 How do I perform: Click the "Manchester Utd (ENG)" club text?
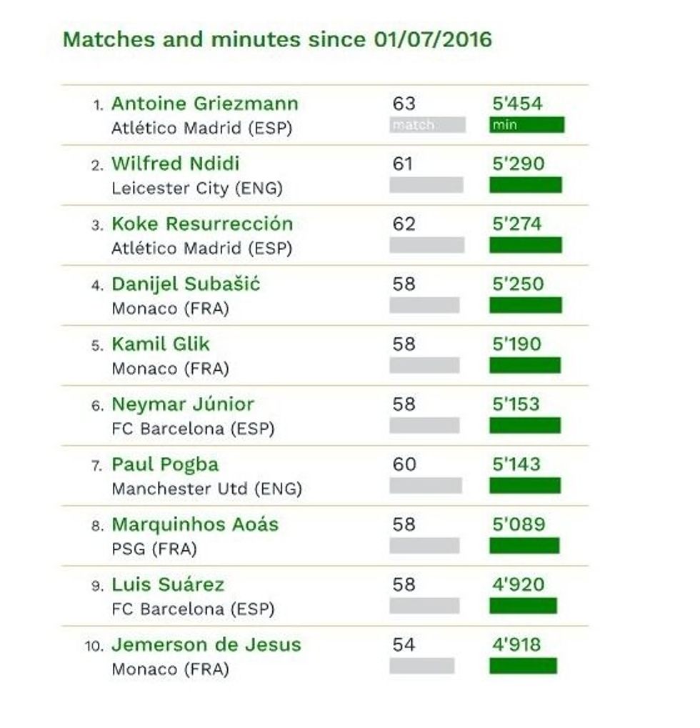206,489
